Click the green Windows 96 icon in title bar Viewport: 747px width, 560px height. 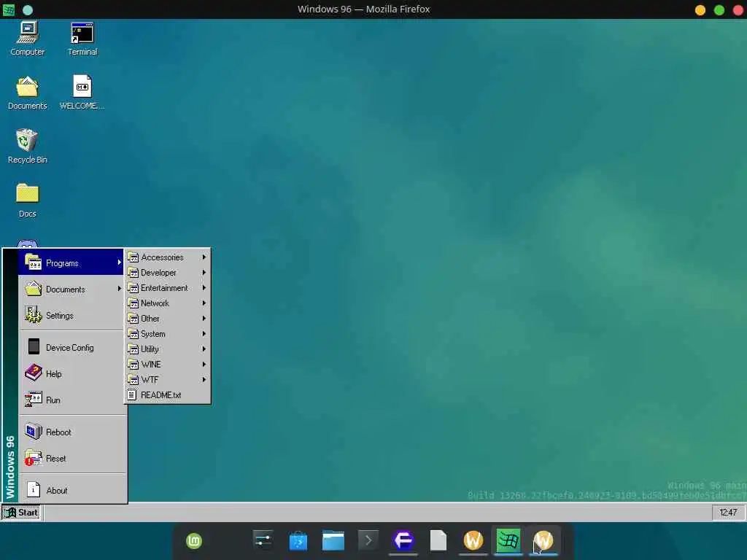tap(9, 9)
